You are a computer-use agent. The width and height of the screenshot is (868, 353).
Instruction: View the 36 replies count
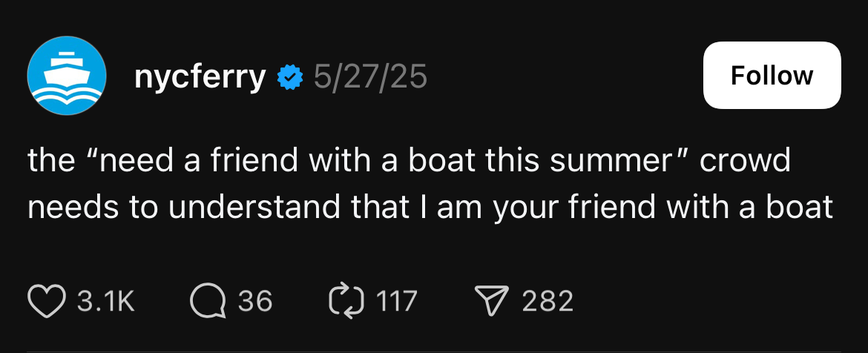pos(254,302)
